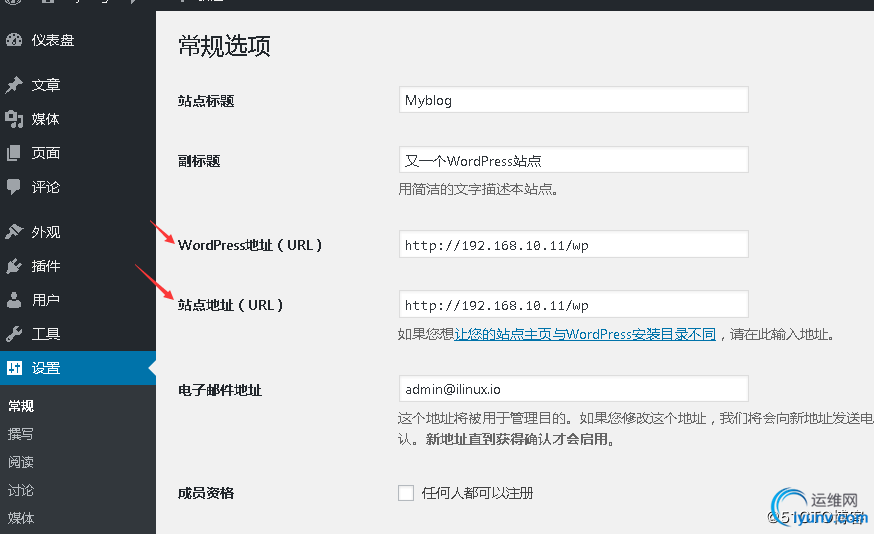The height and width of the screenshot is (534, 874).
Task: Click the Users person icon
Action: pos(14,300)
